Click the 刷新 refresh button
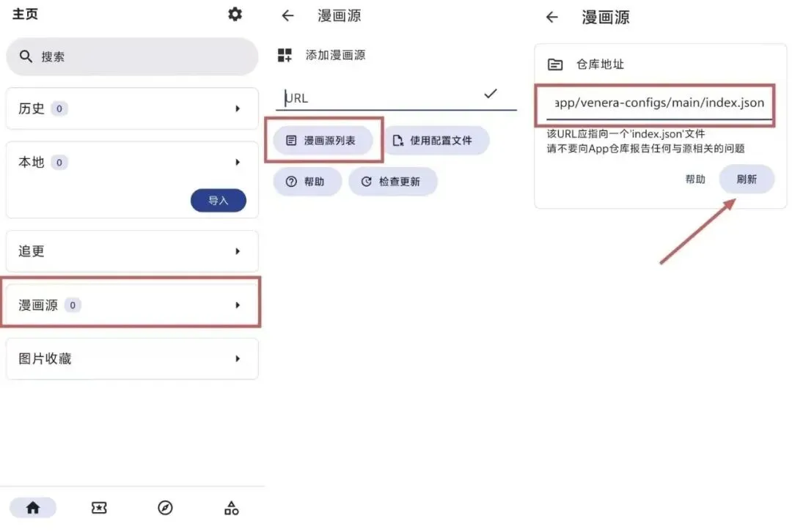This screenshot has width=792, height=532. pos(746,180)
